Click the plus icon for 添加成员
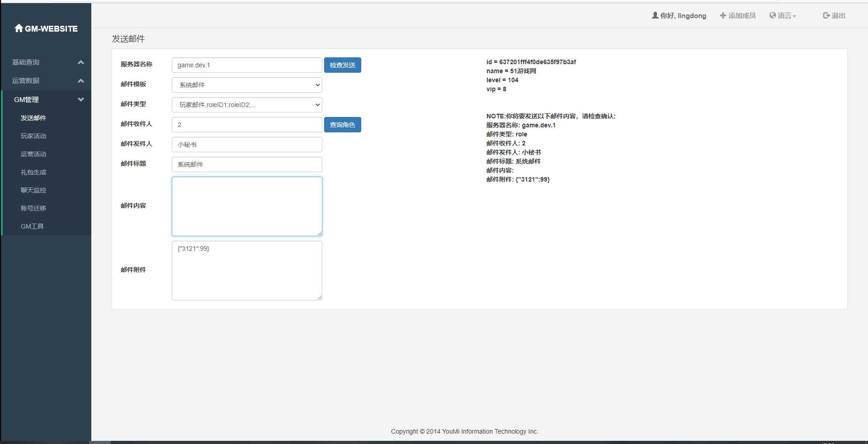 tap(723, 15)
